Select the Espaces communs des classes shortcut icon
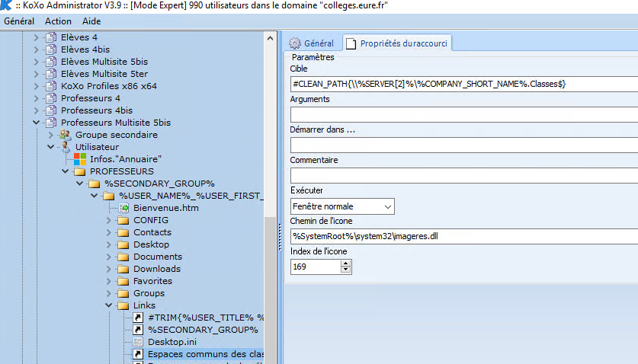The height and width of the screenshot is (364, 638). (x=138, y=354)
